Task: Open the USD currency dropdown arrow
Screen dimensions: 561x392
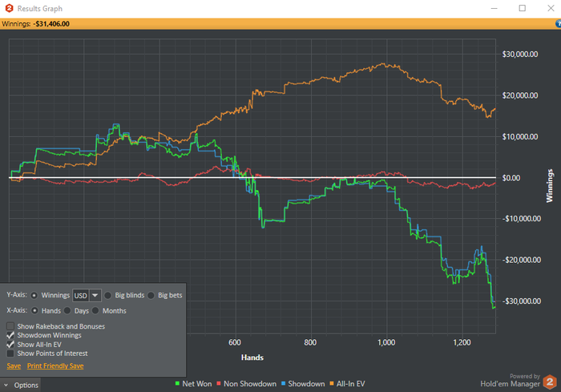Action: 95,295
